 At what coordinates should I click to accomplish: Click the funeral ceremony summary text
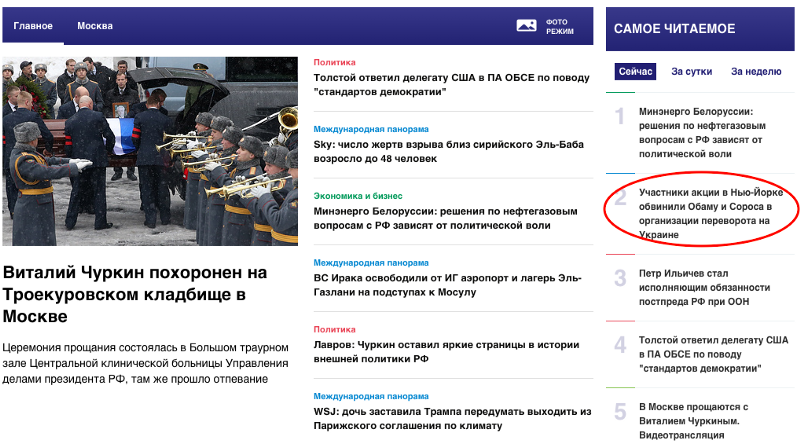tap(145, 363)
